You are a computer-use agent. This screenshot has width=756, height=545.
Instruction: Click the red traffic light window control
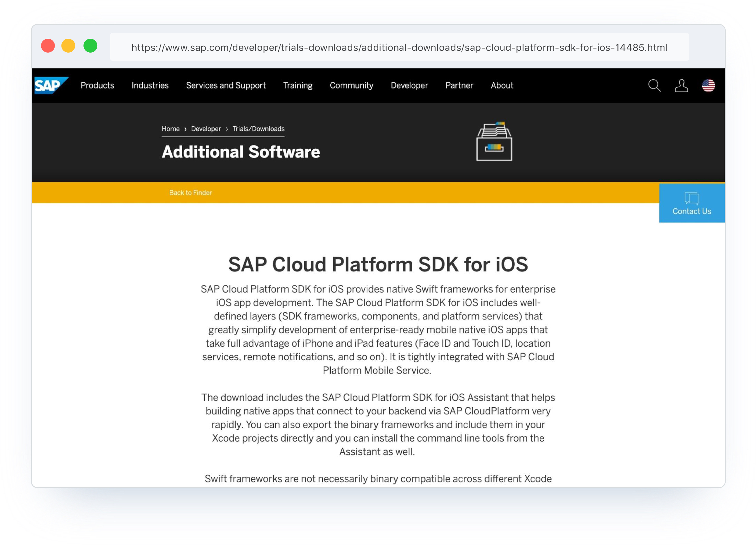(48, 46)
